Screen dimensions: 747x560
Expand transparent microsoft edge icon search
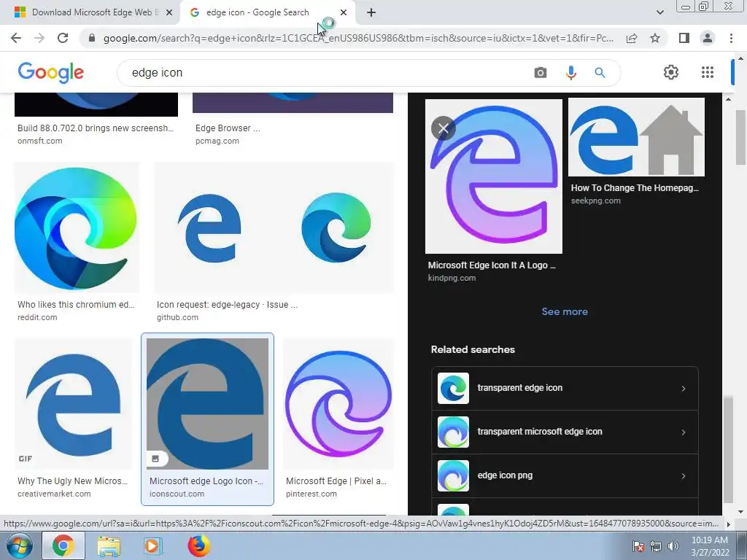(x=565, y=432)
